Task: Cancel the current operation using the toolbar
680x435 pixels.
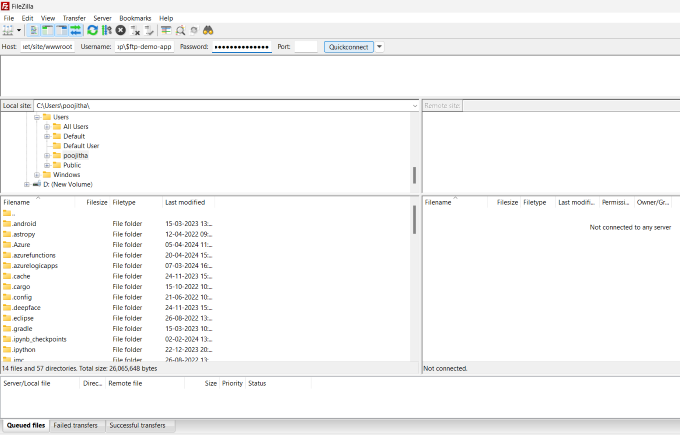Action: pos(120,31)
